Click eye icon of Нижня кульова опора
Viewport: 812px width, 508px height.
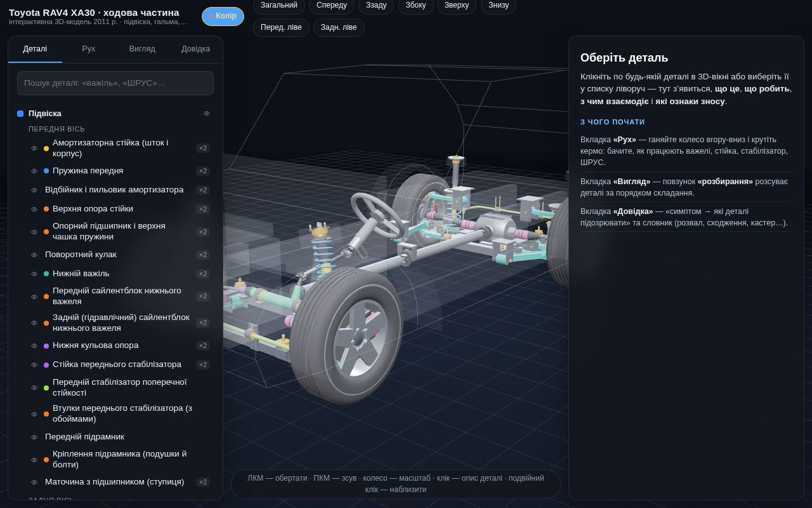[x=34, y=345]
